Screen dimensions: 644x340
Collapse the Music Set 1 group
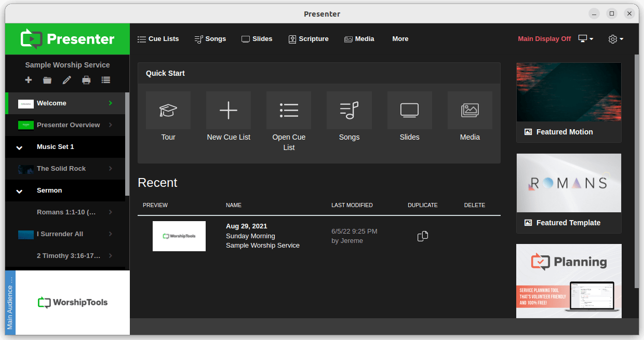pyautogui.click(x=19, y=147)
